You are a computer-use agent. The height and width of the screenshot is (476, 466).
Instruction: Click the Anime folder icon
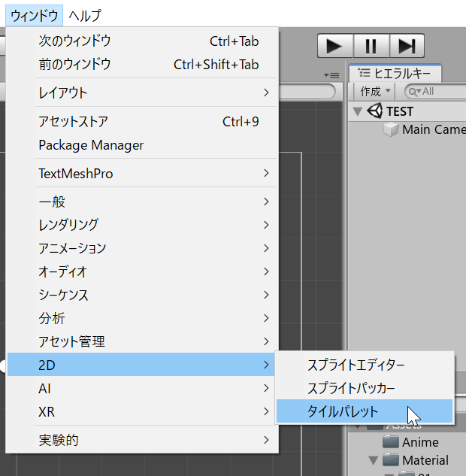point(390,441)
